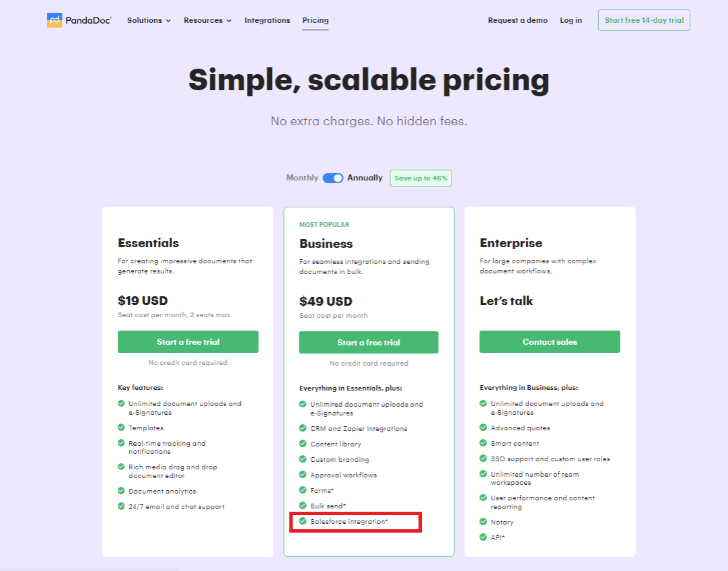Image resolution: width=728 pixels, height=571 pixels.
Task: Click checkmark icon beside Smart content
Action: pos(483,443)
